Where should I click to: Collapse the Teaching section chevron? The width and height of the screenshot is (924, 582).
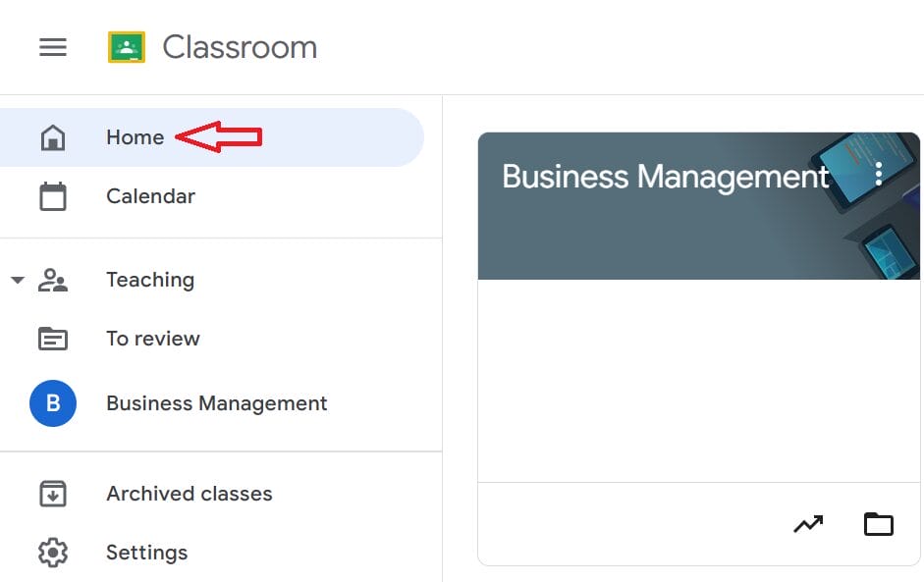17,279
